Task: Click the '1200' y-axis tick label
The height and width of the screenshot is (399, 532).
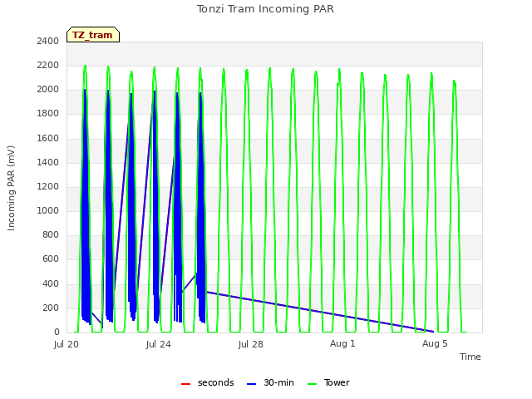Action: pyautogui.click(x=48, y=186)
